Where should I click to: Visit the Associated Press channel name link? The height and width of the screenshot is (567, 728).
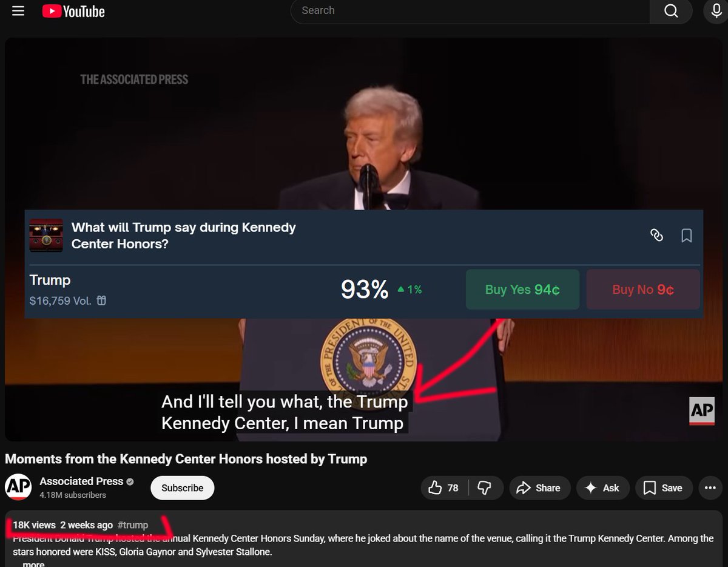81,481
